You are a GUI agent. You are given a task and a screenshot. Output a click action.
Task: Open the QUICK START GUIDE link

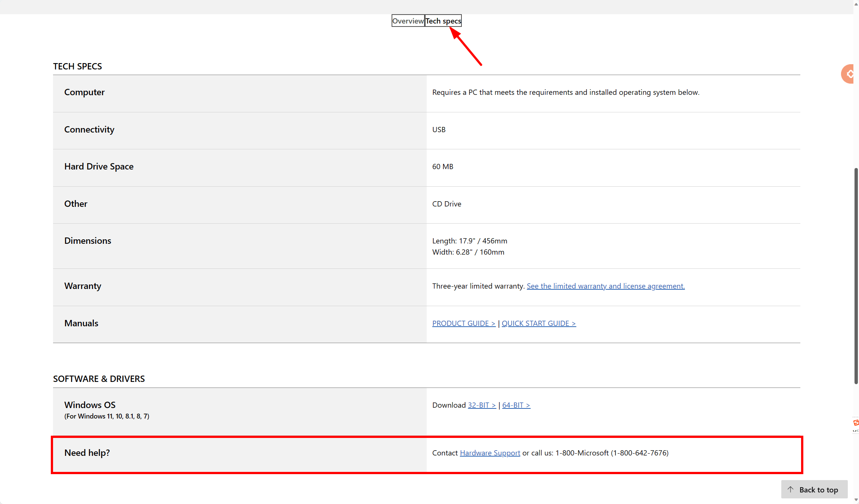pos(538,323)
